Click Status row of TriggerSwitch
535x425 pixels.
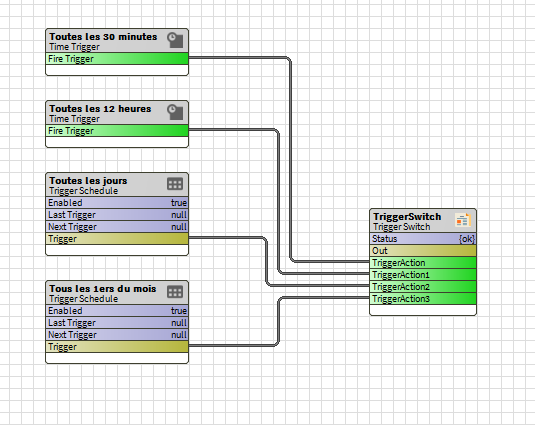(423, 239)
